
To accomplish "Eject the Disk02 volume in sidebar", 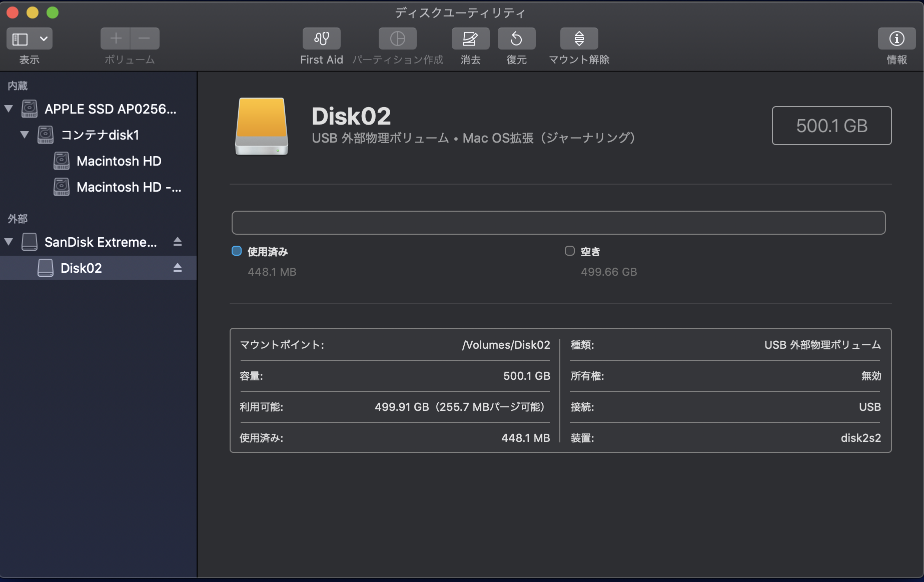I will (x=178, y=268).
